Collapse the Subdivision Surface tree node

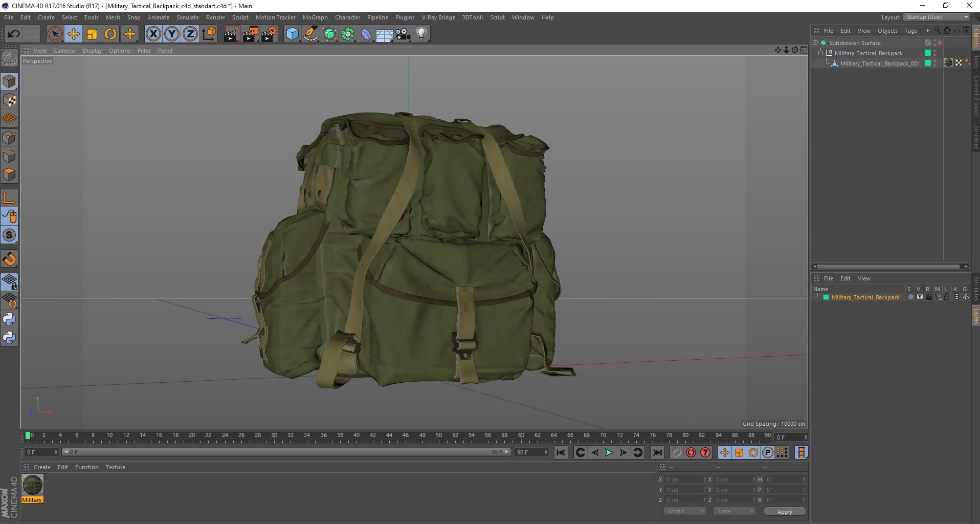point(815,43)
